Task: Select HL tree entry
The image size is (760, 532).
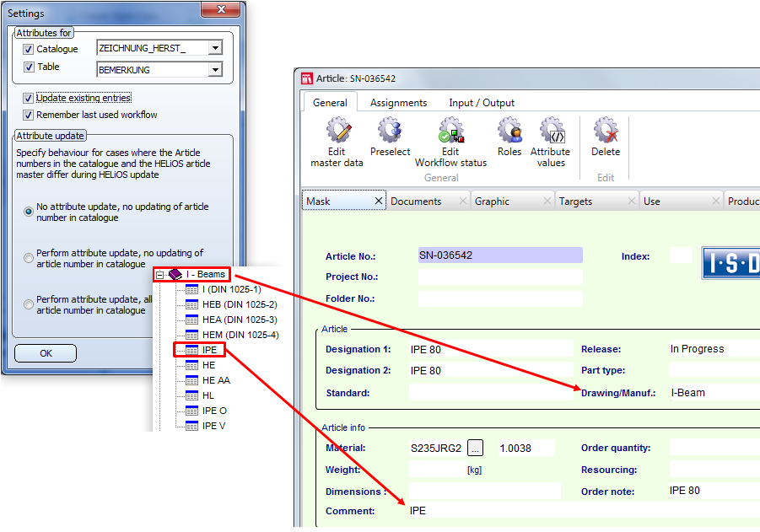Action: [208, 396]
